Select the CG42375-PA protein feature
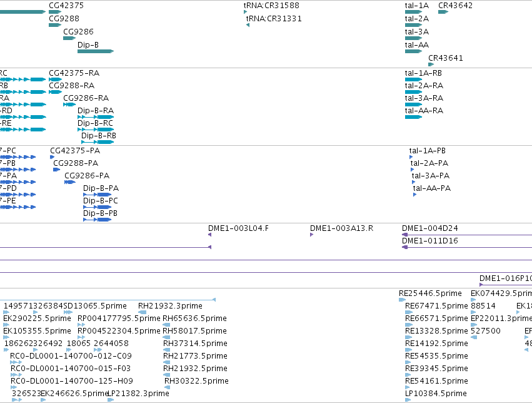This screenshot has width=532, height=403. (x=52, y=157)
